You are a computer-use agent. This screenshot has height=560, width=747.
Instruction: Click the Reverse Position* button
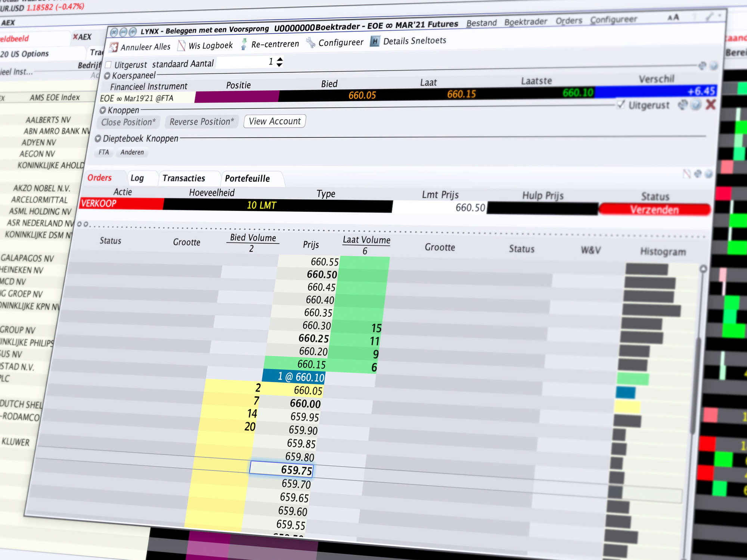pyautogui.click(x=201, y=122)
